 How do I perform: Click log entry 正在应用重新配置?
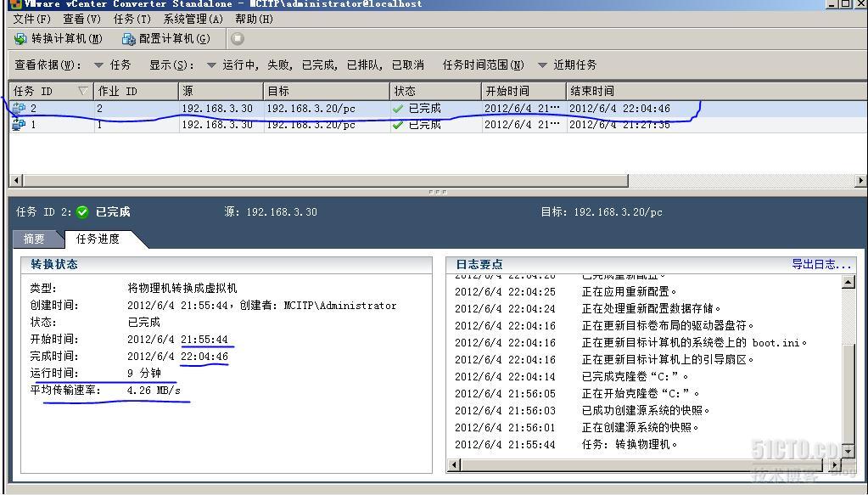tap(630, 292)
